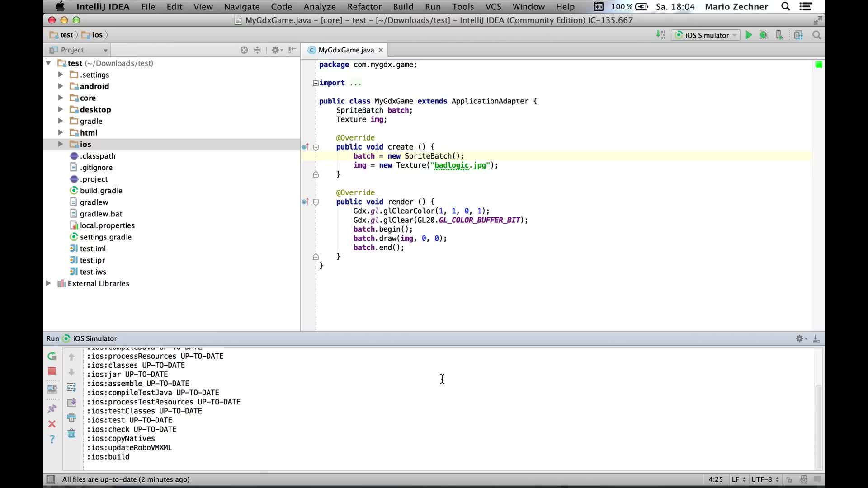868x488 pixels.
Task: Collapse the test project root
Action: [48, 63]
